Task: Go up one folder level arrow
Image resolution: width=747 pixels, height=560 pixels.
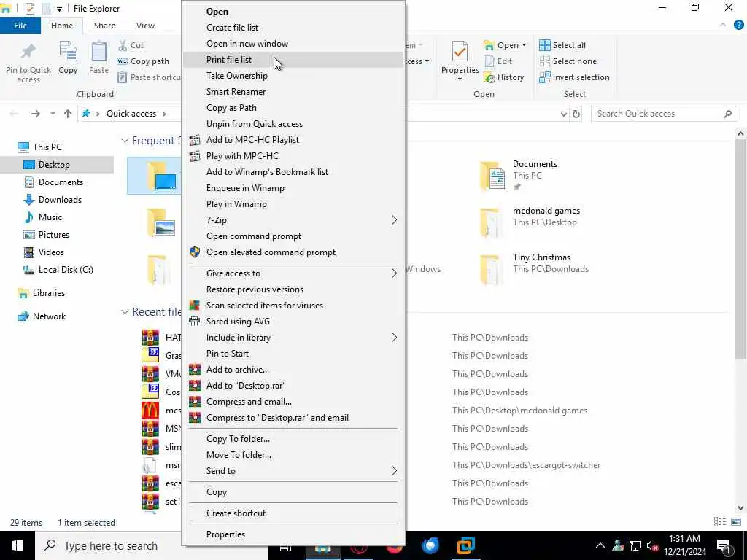Action: (68, 114)
